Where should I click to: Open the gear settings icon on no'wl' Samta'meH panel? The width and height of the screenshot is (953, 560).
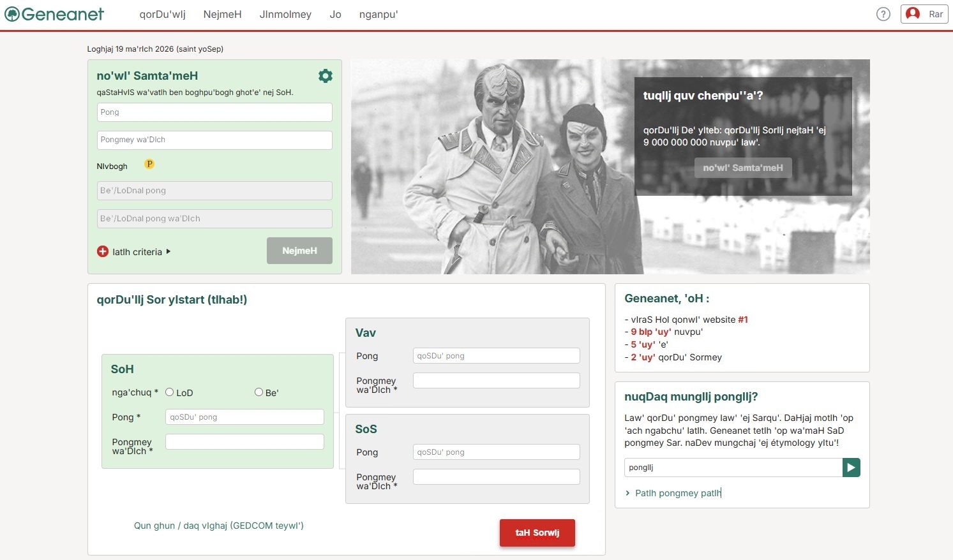click(326, 75)
